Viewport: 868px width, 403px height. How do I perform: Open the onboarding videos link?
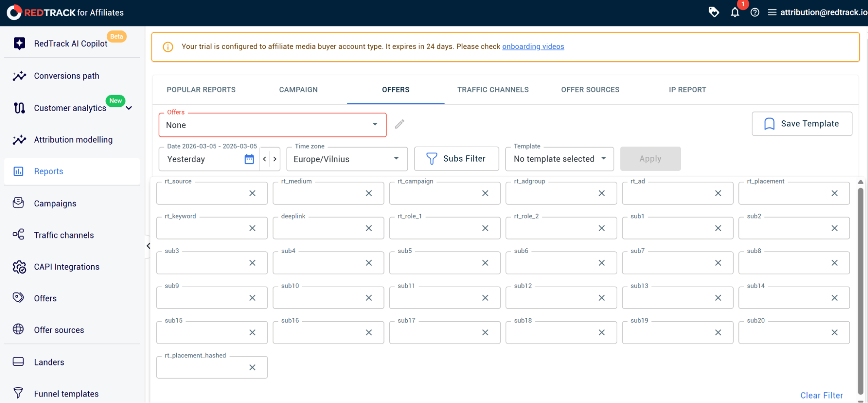pos(533,46)
